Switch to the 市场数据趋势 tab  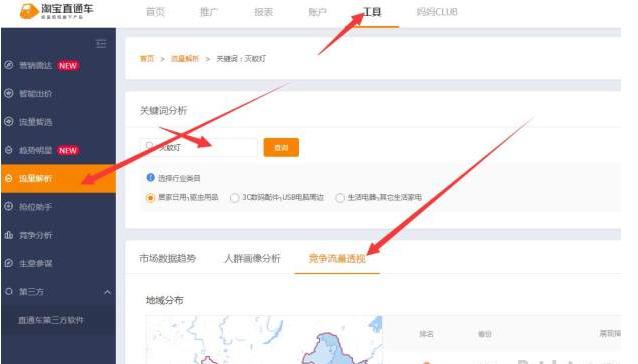168,258
